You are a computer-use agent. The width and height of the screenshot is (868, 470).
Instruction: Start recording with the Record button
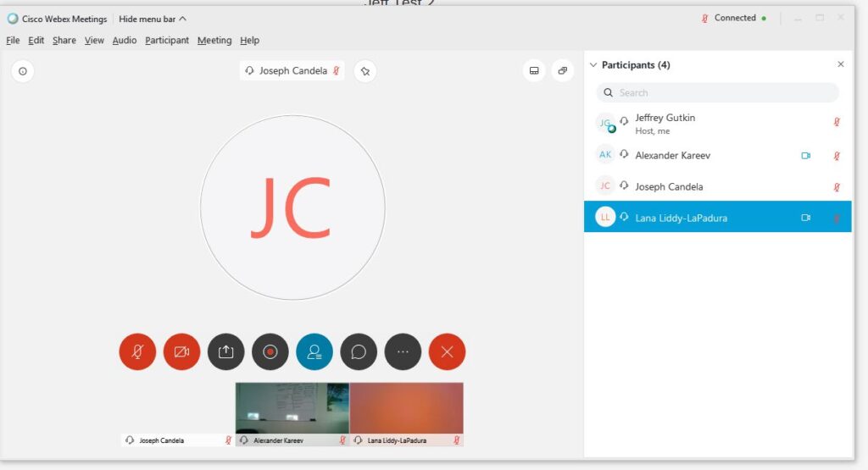click(x=270, y=352)
